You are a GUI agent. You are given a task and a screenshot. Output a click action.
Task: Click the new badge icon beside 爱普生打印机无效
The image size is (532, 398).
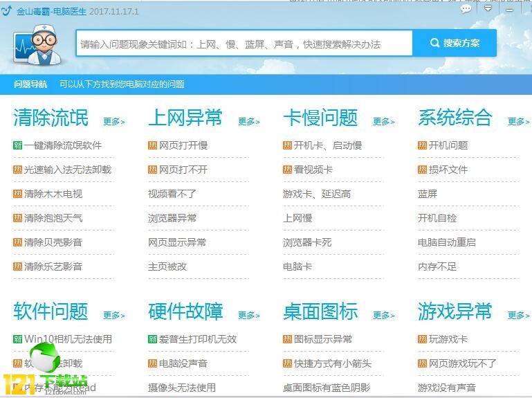coord(153,339)
